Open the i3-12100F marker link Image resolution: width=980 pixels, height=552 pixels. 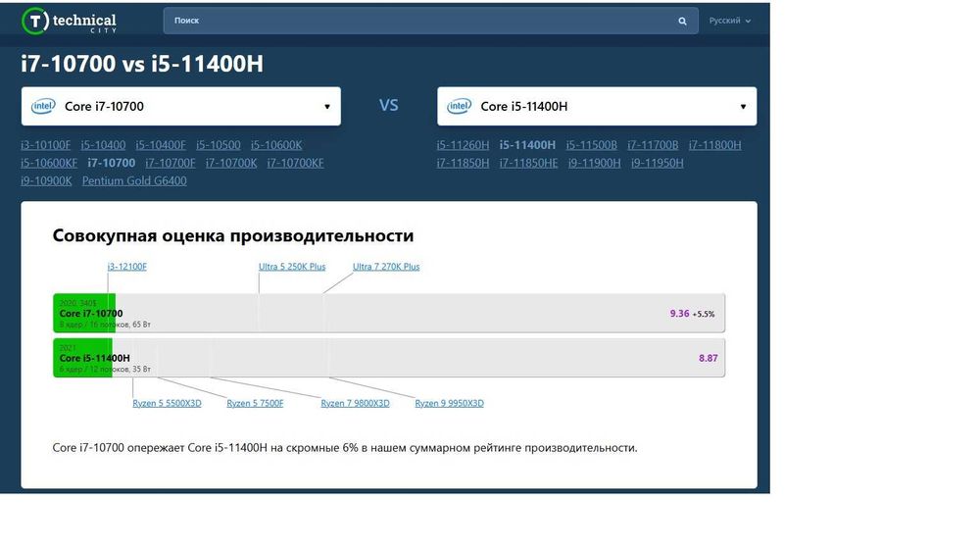point(126,267)
